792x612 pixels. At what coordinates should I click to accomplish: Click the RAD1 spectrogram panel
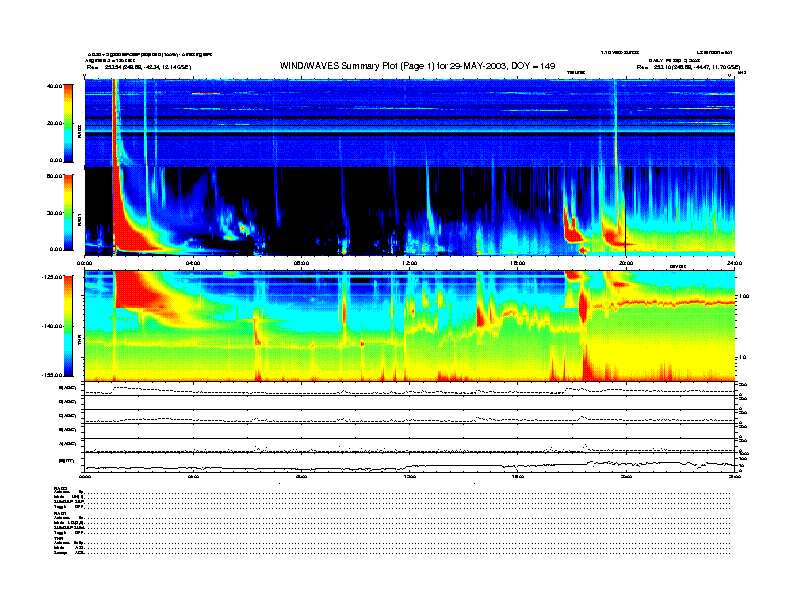coord(410,211)
